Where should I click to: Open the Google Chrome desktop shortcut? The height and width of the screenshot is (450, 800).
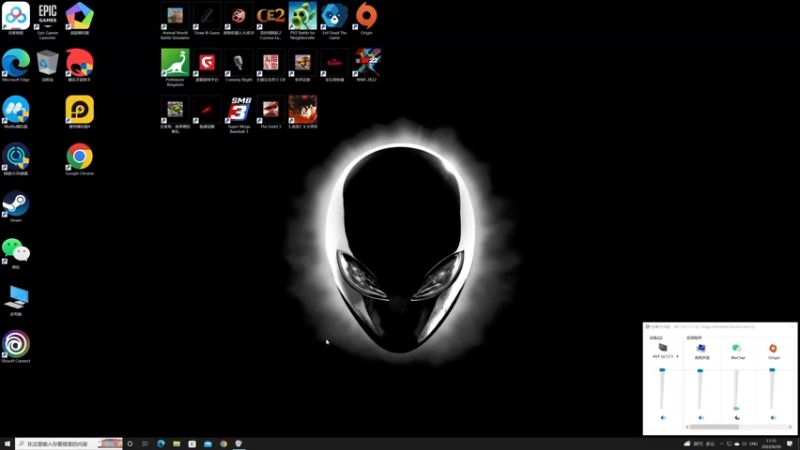pos(79,159)
